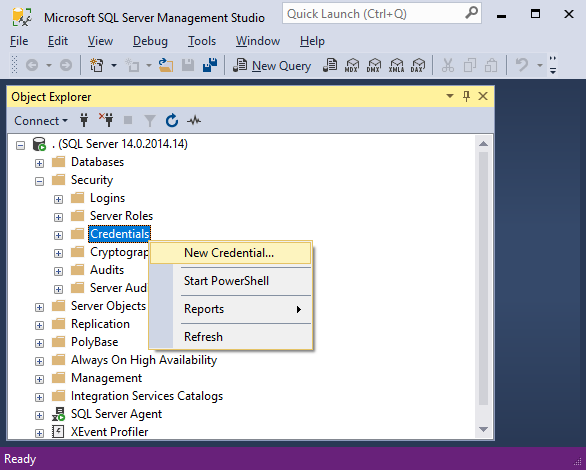Select the Integration Services Catalogs item
This screenshot has height=470, width=586.
(147, 396)
